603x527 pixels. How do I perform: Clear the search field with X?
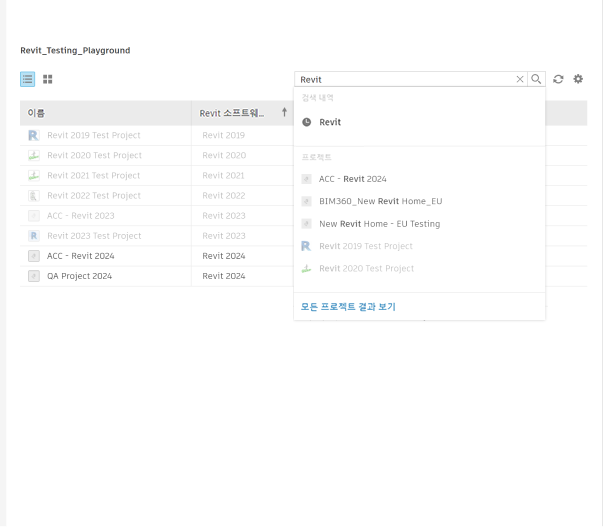(520, 79)
